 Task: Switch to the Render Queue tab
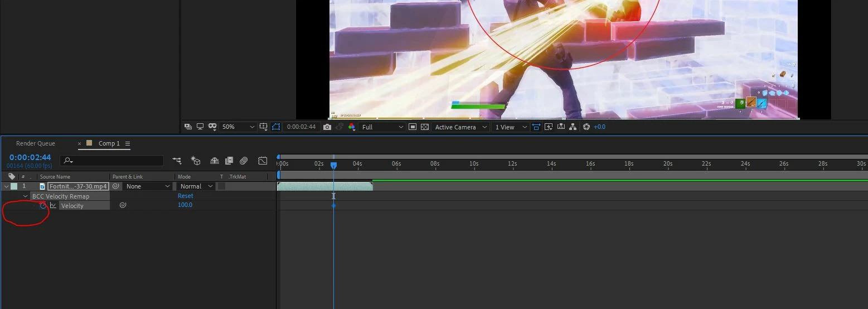tap(36, 143)
